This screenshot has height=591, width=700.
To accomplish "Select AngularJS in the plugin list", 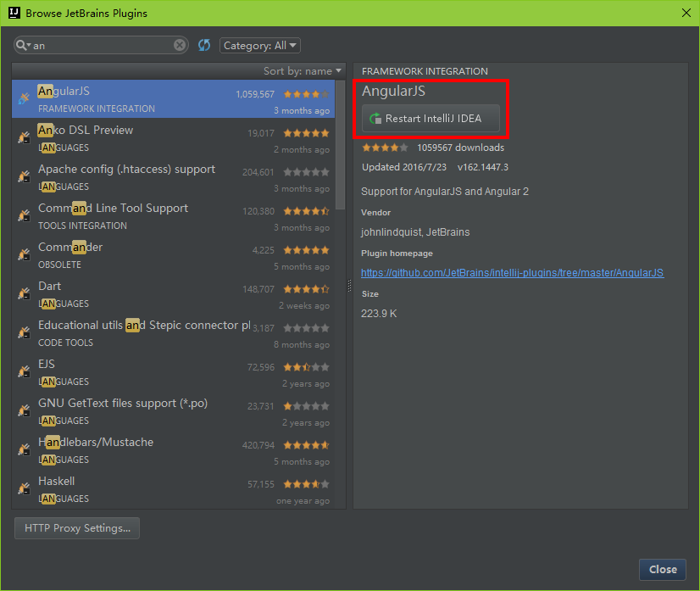I will click(x=173, y=98).
